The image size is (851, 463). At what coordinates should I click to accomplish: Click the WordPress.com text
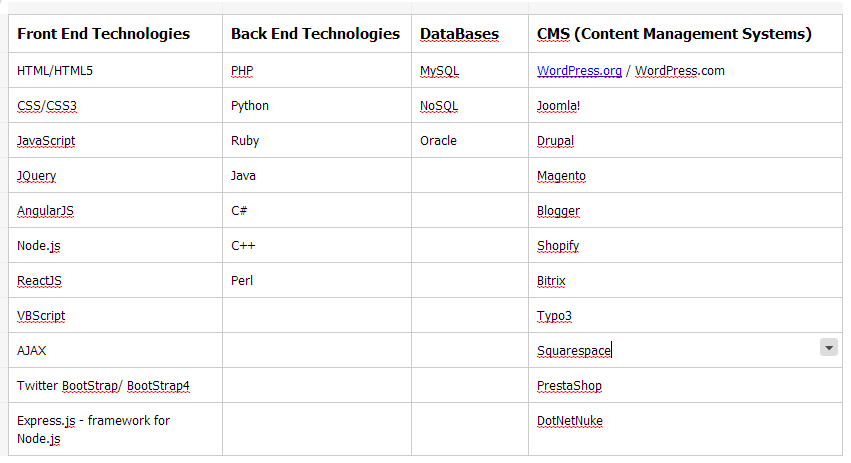pos(679,71)
